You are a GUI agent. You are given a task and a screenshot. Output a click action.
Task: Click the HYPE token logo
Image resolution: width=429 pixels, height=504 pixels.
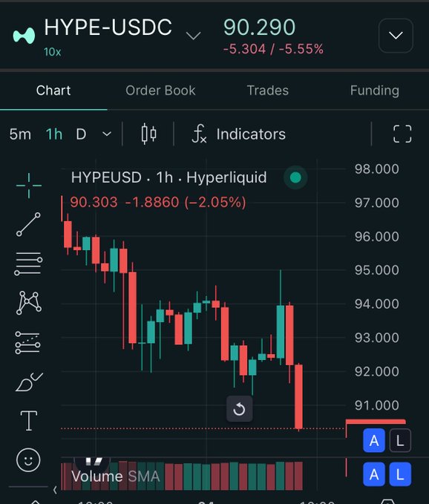(x=24, y=36)
